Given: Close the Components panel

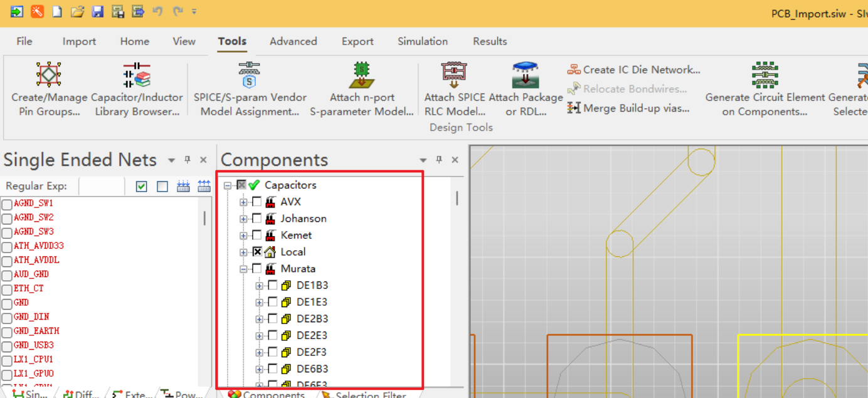Looking at the screenshot, I should [455, 160].
